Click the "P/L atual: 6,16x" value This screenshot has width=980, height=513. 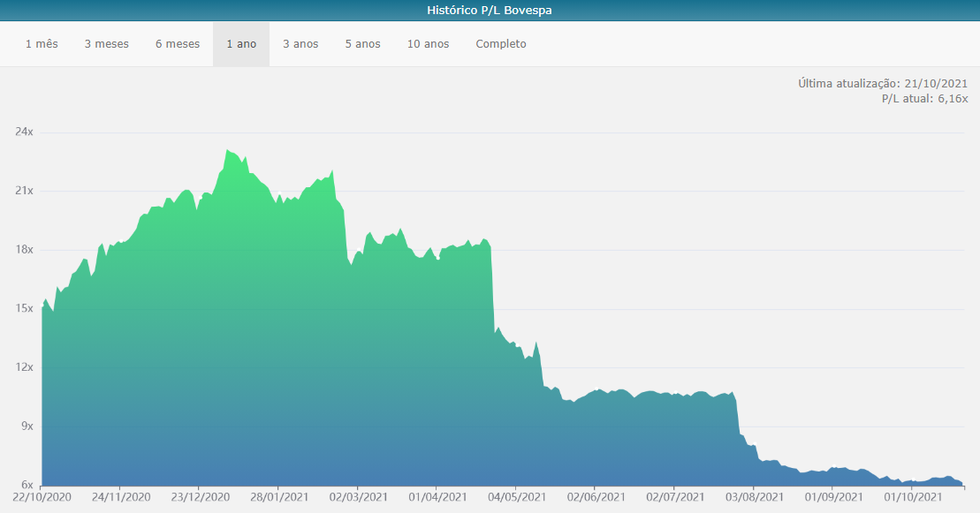(925, 99)
